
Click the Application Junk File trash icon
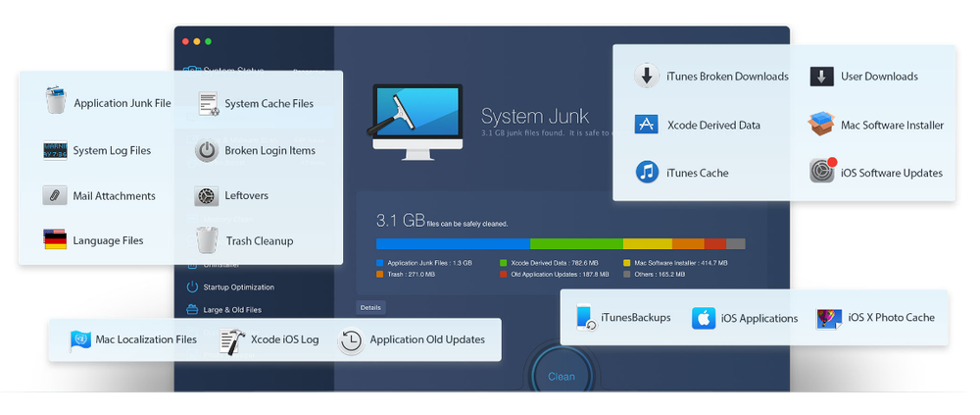pos(56,100)
